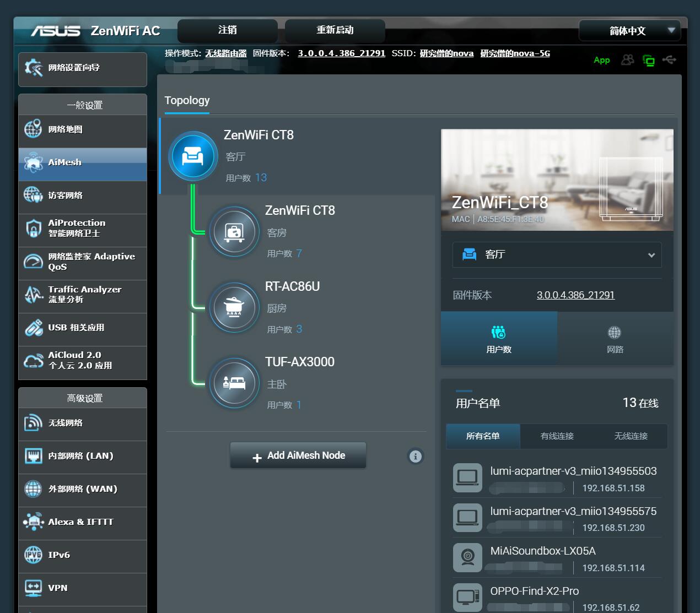This screenshot has height=613, width=700.
Task: Select the 有线连接 filter tab
Action: tap(557, 436)
